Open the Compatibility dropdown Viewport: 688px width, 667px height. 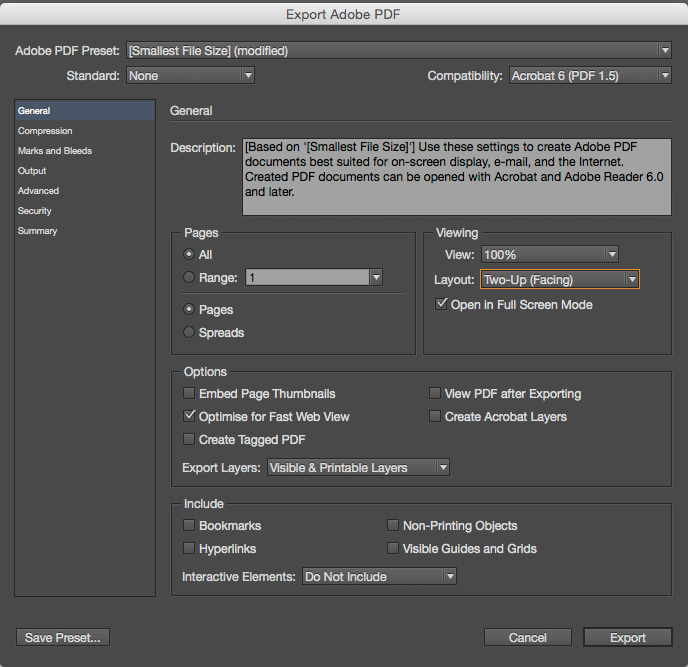[590, 75]
